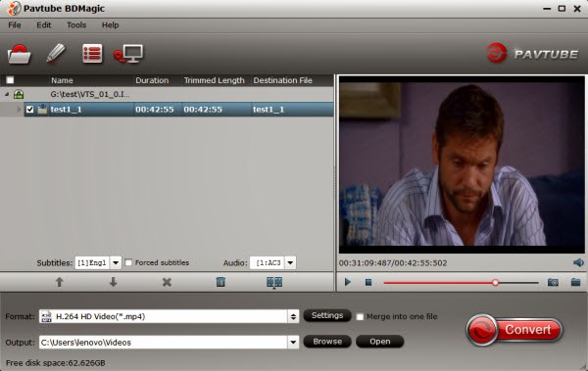Remove selected item with X icon

167,282
